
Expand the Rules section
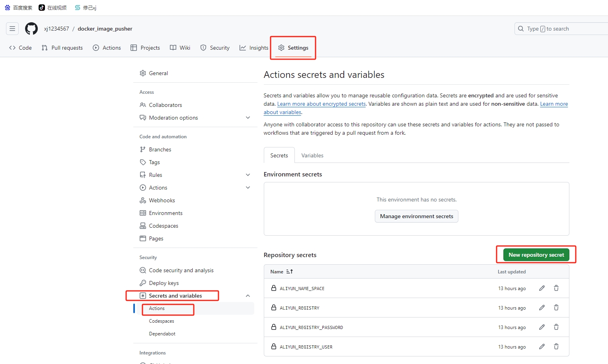[x=247, y=174]
